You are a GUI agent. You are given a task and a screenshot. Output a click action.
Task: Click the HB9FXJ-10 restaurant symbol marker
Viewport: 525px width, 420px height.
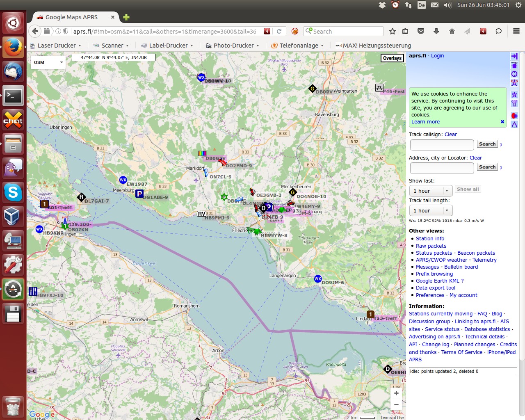[33, 291]
